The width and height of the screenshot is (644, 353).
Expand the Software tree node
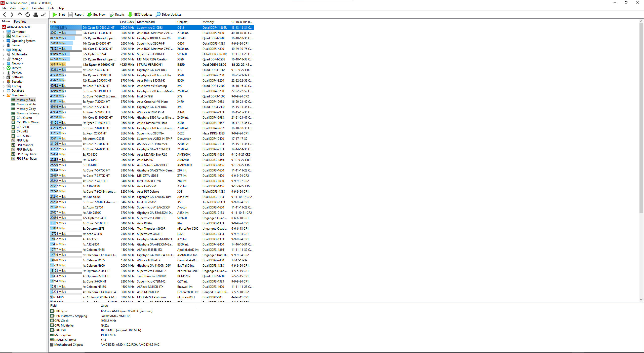[4, 77]
